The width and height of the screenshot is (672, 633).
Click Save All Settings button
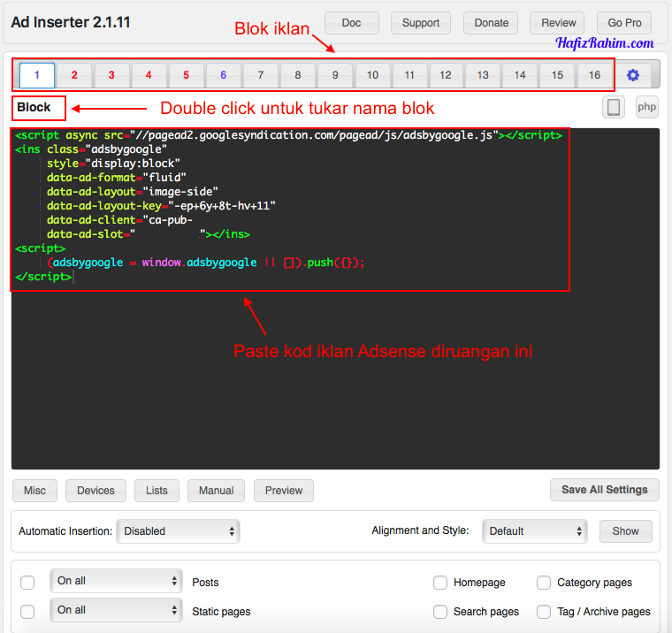click(605, 490)
